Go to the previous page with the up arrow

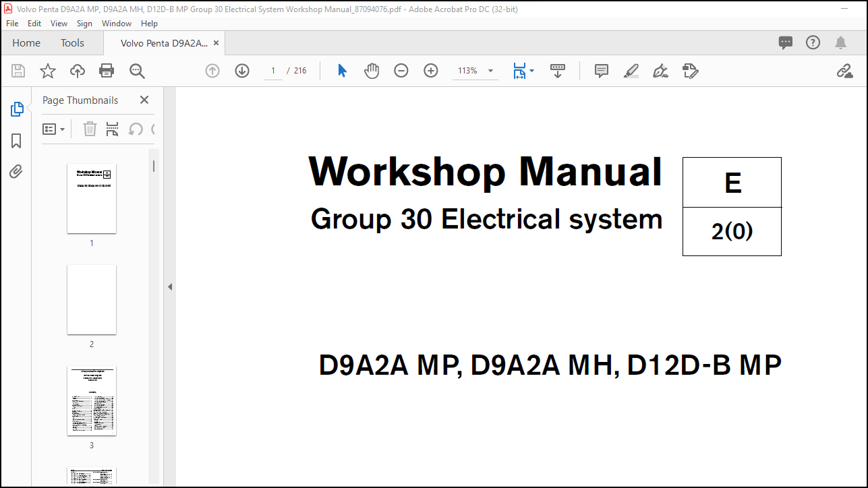(x=212, y=71)
